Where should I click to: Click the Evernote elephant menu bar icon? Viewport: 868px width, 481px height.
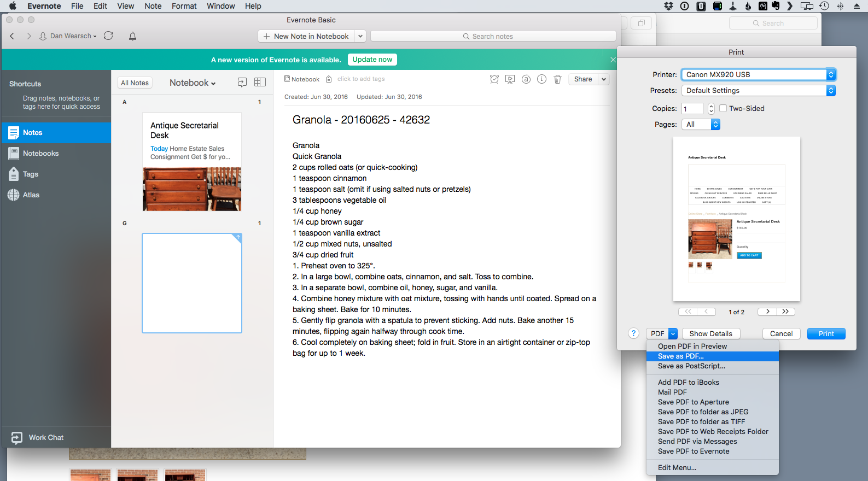click(776, 6)
